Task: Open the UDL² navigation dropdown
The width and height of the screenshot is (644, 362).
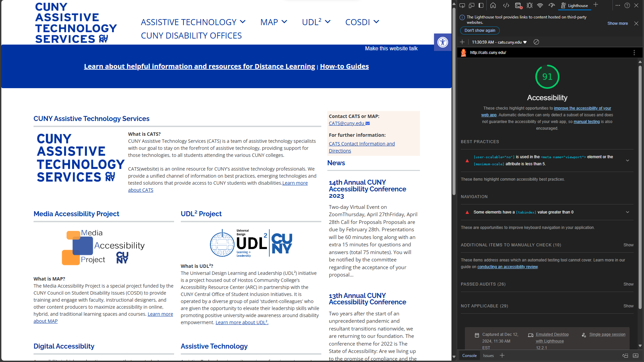Action: (x=316, y=22)
